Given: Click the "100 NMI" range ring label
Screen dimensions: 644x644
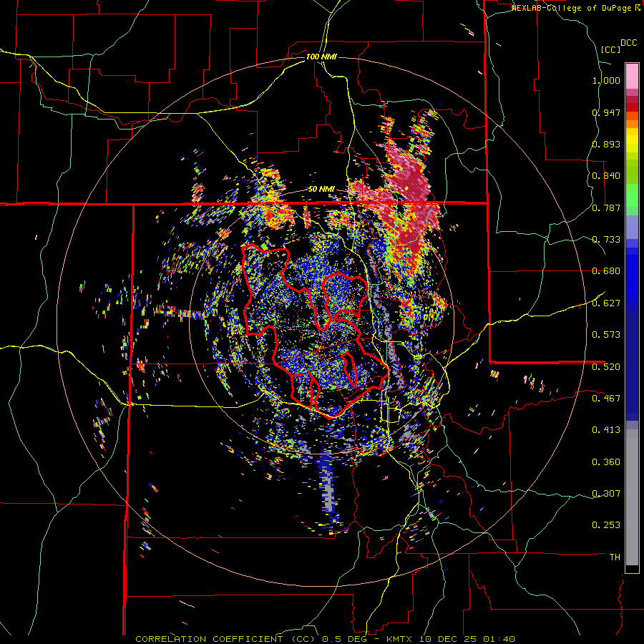Looking at the screenshot, I should (x=321, y=57).
